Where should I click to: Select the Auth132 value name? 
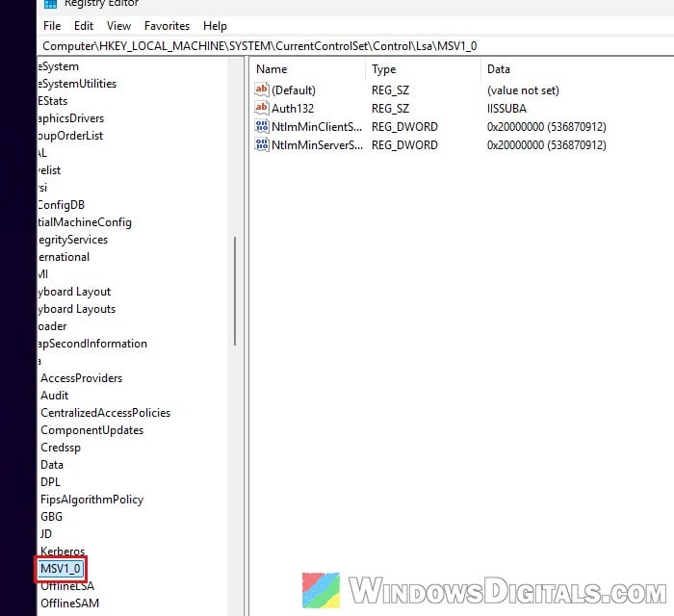293,108
